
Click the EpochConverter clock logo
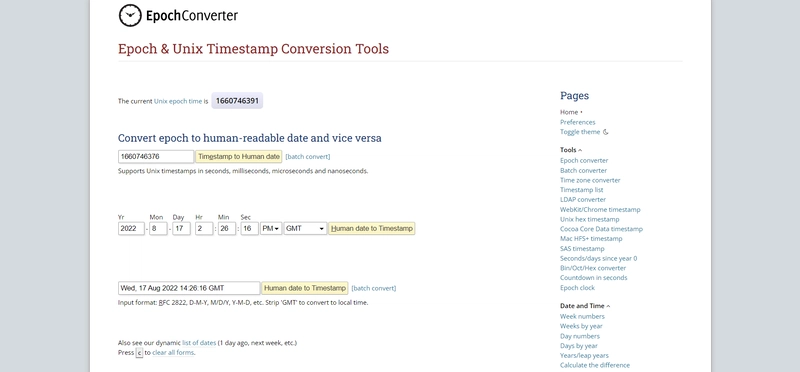pos(130,16)
